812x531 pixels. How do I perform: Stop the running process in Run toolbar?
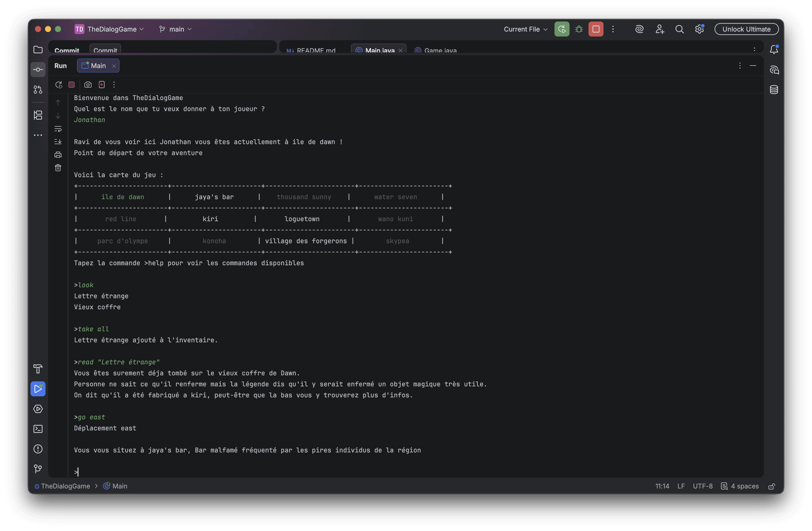(71, 85)
